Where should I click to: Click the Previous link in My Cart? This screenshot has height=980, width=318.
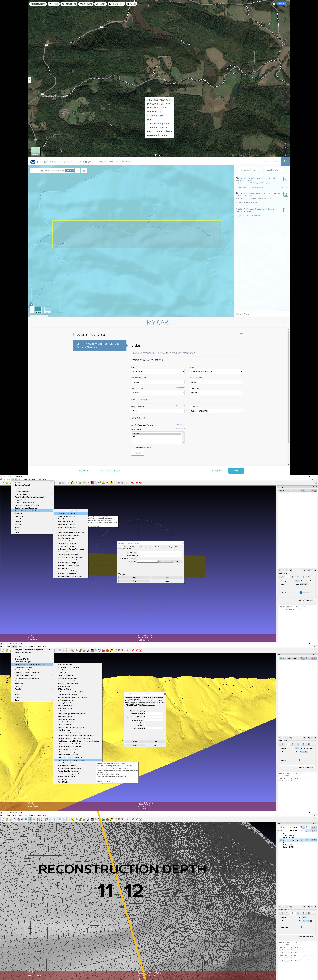[x=217, y=471]
